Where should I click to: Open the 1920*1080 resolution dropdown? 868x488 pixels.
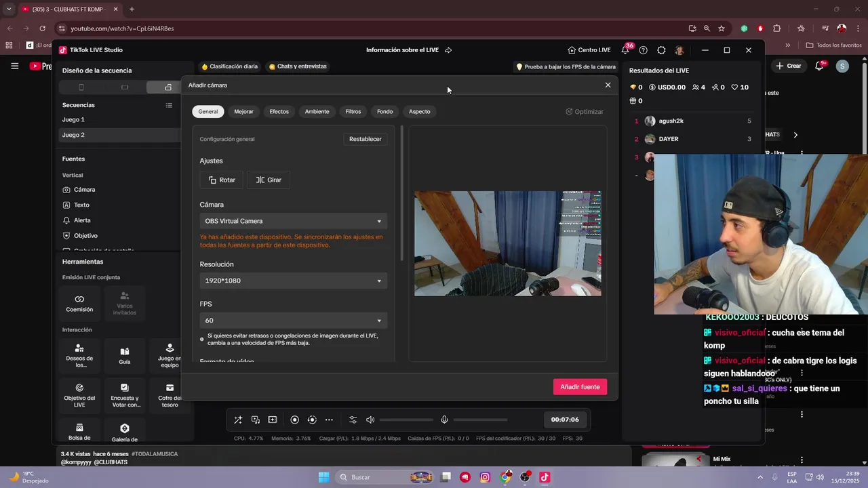pyautogui.click(x=294, y=281)
